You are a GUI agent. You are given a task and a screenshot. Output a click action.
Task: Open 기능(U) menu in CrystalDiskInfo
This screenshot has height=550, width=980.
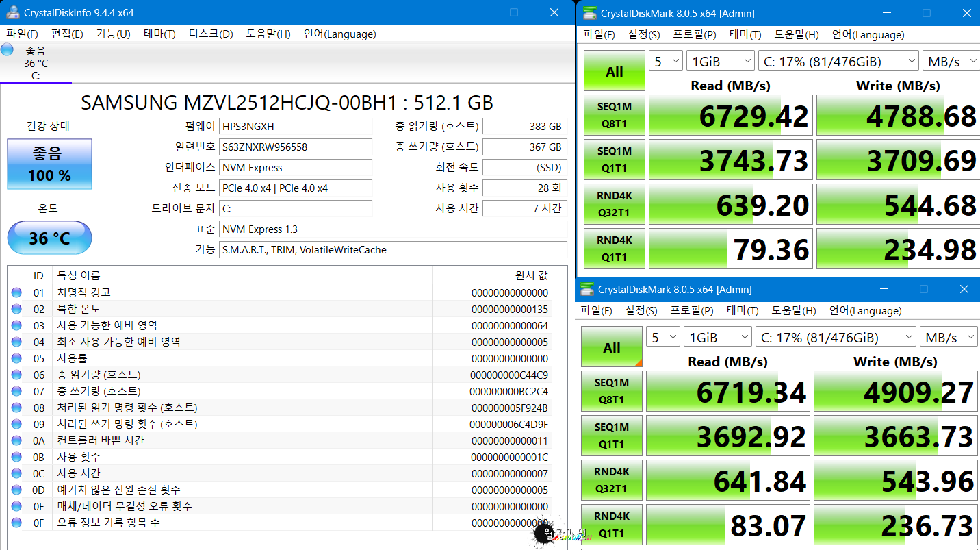pos(113,34)
